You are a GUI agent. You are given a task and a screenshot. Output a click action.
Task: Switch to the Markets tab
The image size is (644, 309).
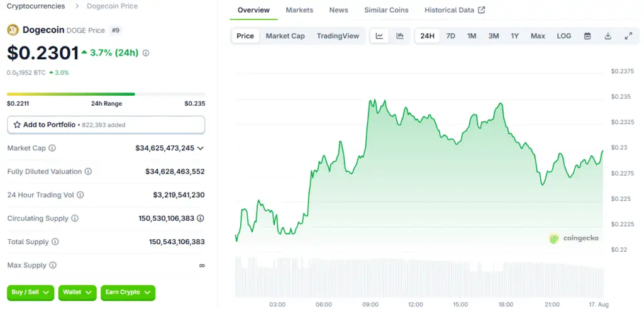pyautogui.click(x=299, y=10)
